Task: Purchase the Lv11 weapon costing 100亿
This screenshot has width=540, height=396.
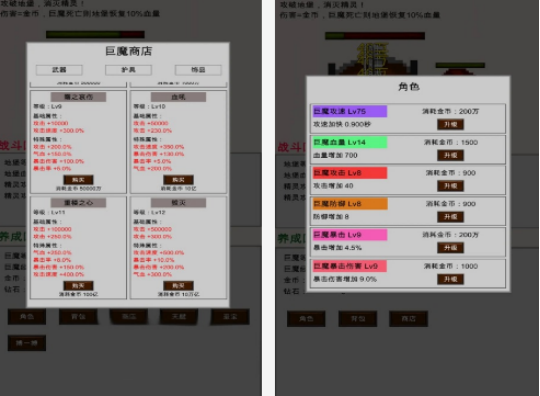Action: click(78, 285)
